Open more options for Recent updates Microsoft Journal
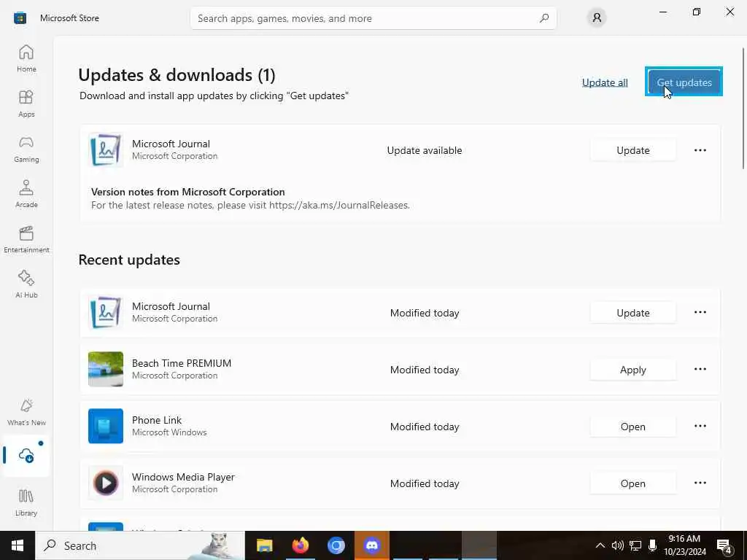 click(700, 312)
